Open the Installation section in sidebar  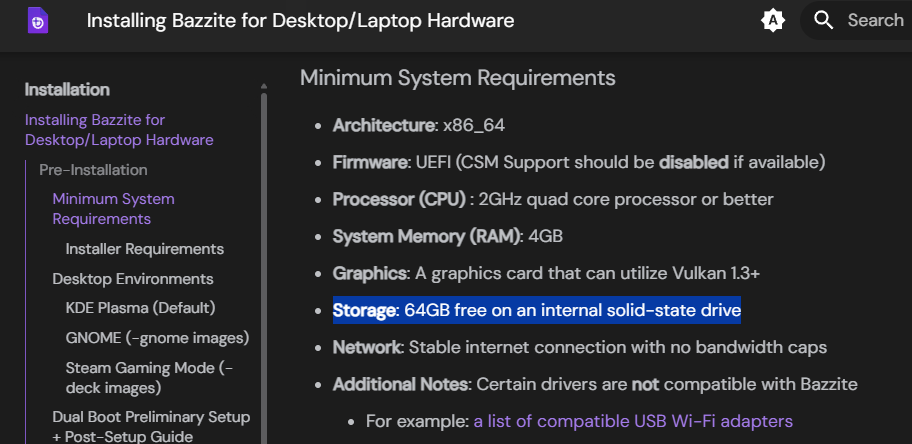(x=67, y=90)
